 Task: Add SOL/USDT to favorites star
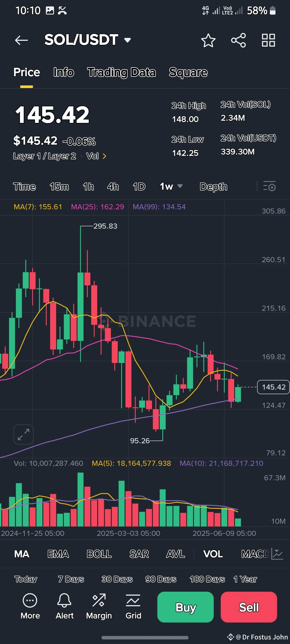[208, 41]
